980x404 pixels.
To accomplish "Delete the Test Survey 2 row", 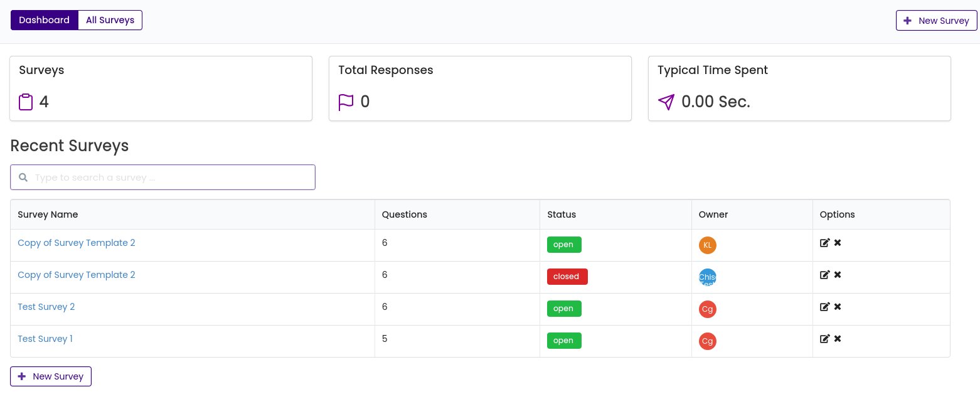I will point(838,307).
